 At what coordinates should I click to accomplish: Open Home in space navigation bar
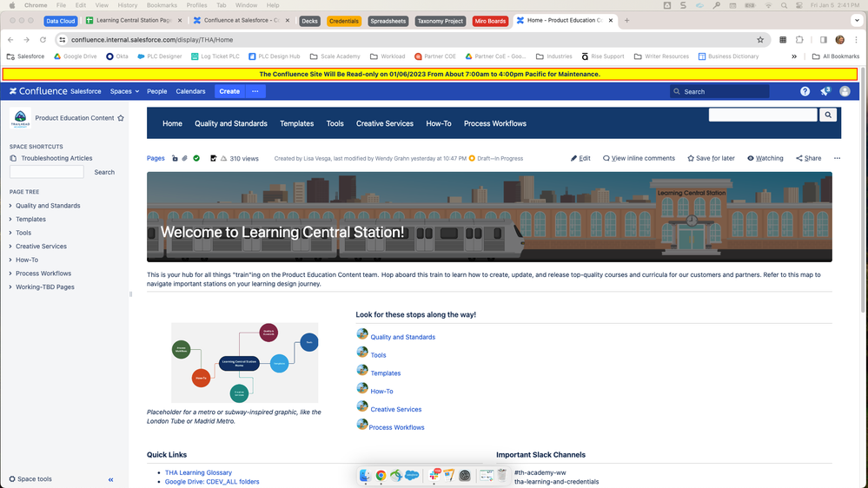click(172, 123)
